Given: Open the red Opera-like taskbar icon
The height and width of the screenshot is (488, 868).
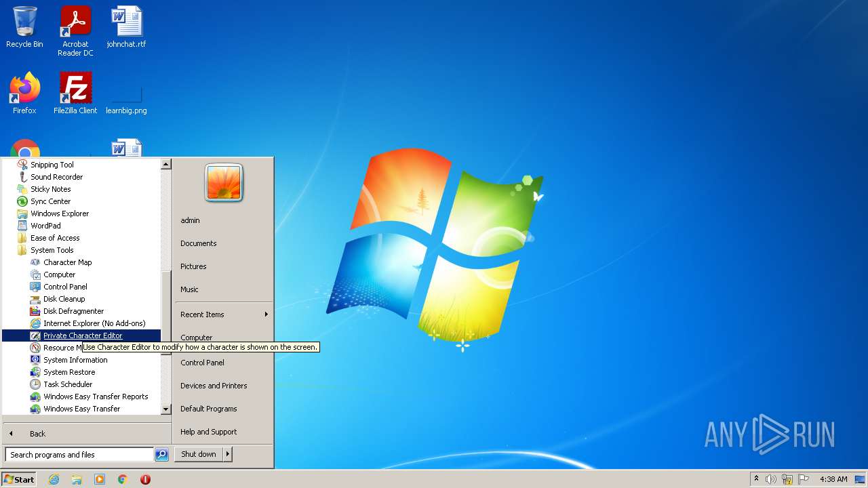Looking at the screenshot, I should (x=145, y=479).
